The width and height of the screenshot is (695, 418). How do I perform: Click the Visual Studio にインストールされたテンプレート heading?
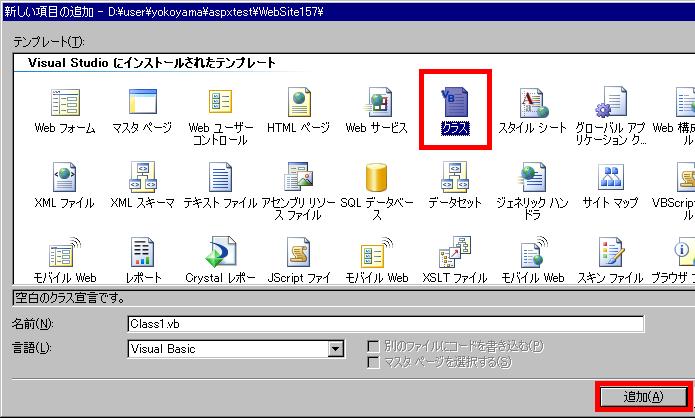(152, 63)
